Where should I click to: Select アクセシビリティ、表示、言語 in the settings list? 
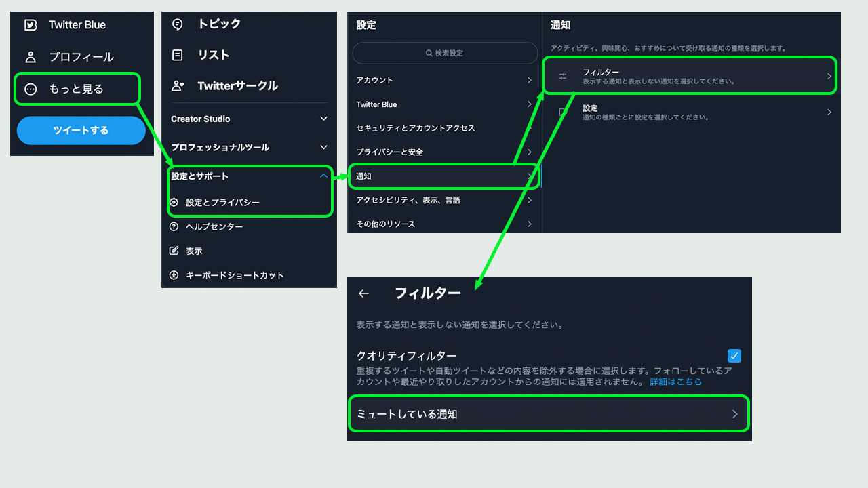tap(444, 200)
